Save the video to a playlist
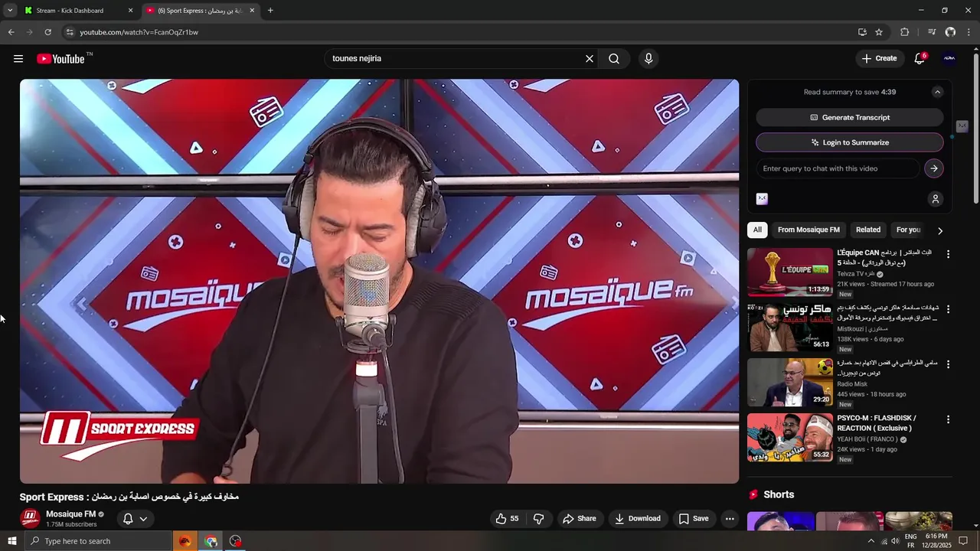The image size is (980, 551). pyautogui.click(x=694, y=519)
